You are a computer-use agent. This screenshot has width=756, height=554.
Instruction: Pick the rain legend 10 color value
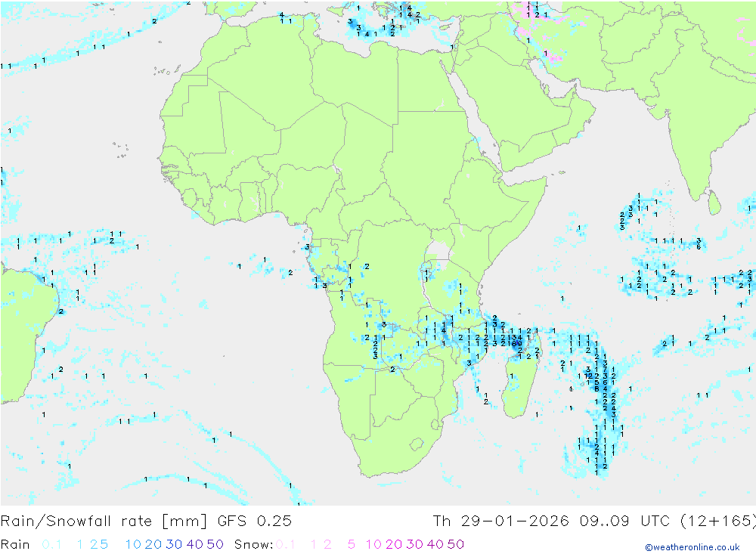click(133, 544)
